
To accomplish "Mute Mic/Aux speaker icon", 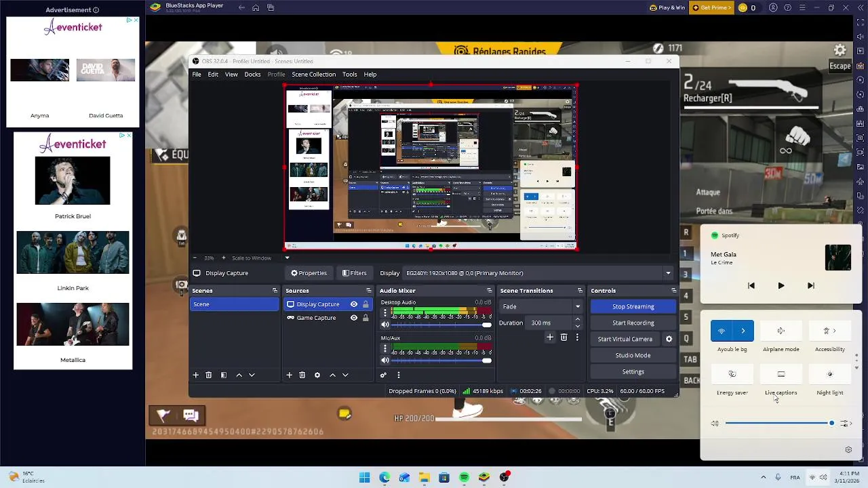I will click(x=385, y=361).
